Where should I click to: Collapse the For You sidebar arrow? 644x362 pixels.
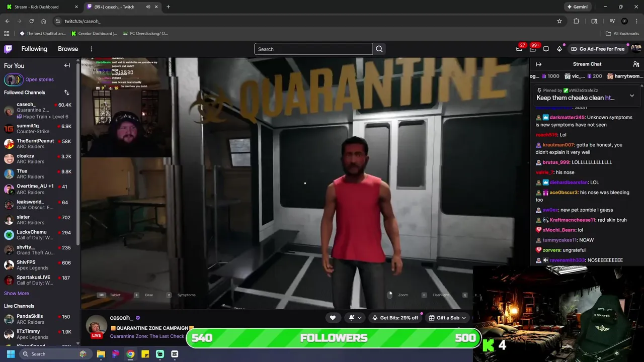pyautogui.click(x=67, y=65)
